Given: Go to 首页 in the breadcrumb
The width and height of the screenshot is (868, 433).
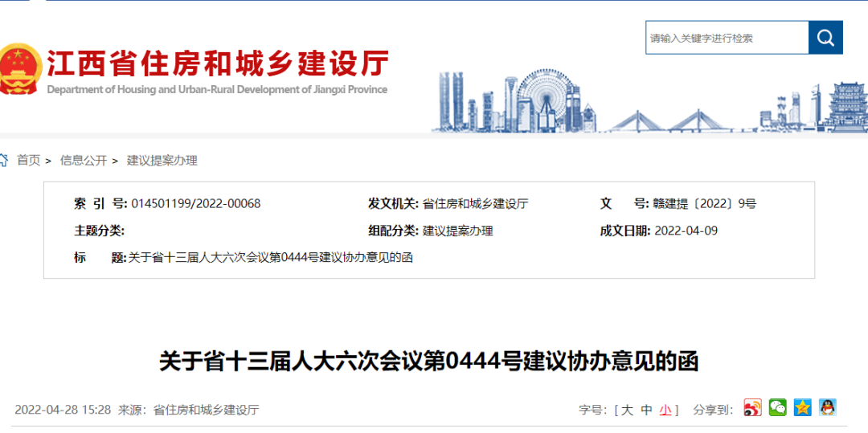Looking at the screenshot, I should tap(29, 160).
